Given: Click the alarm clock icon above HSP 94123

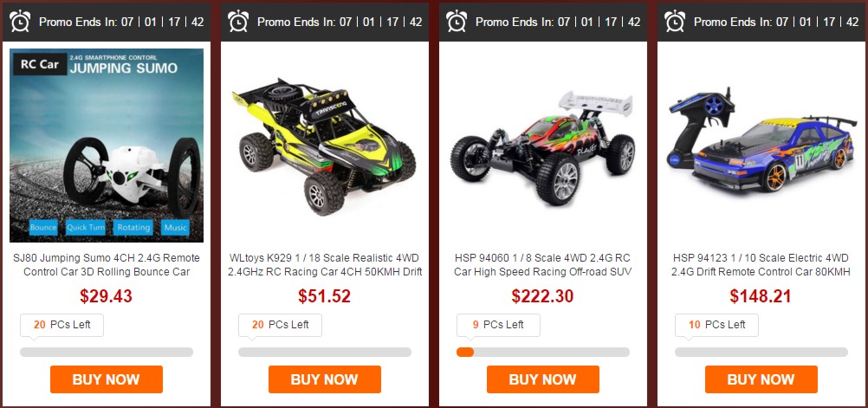Looking at the screenshot, I should click(x=675, y=21).
